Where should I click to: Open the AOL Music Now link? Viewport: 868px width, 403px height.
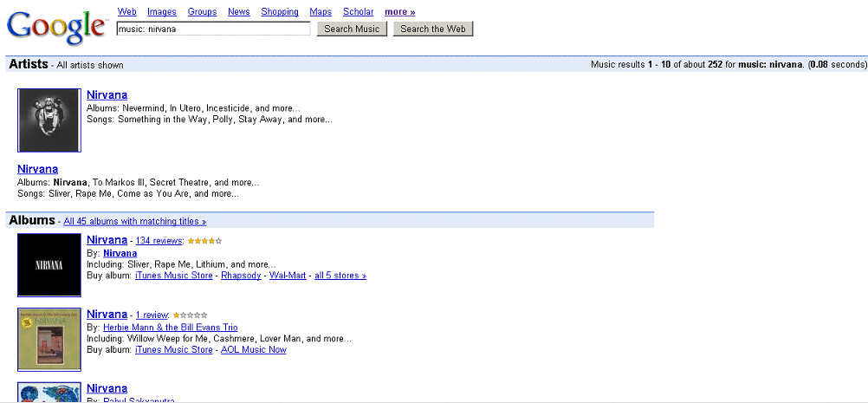click(x=253, y=350)
